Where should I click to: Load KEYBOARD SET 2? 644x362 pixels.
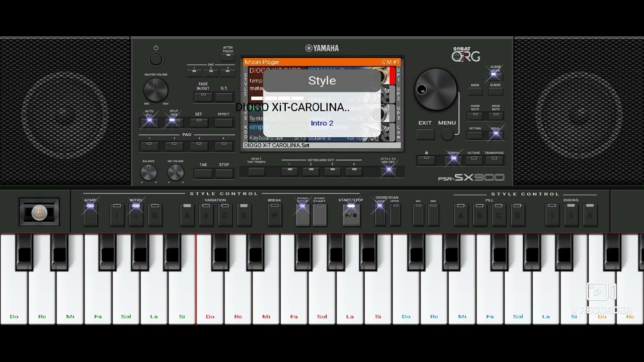[x=310, y=171]
